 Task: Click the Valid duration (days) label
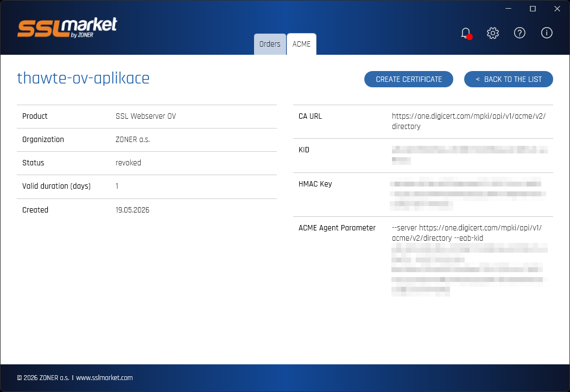point(56,186)
